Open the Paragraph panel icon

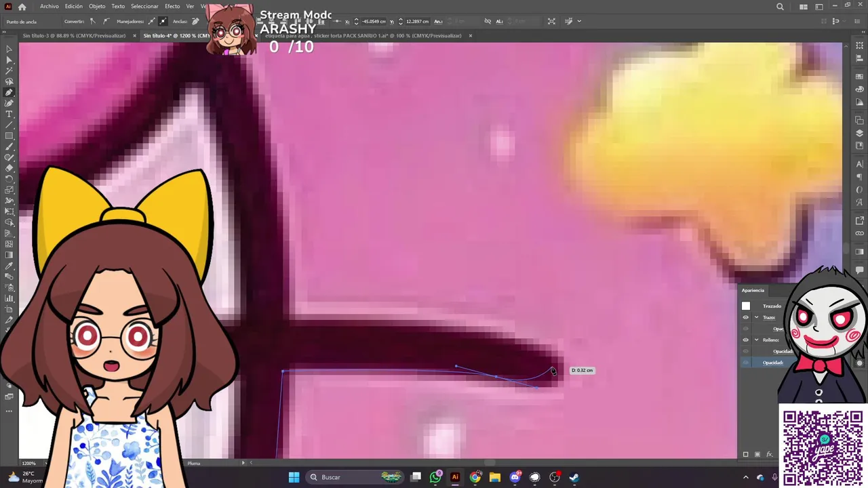pos(859,177)
